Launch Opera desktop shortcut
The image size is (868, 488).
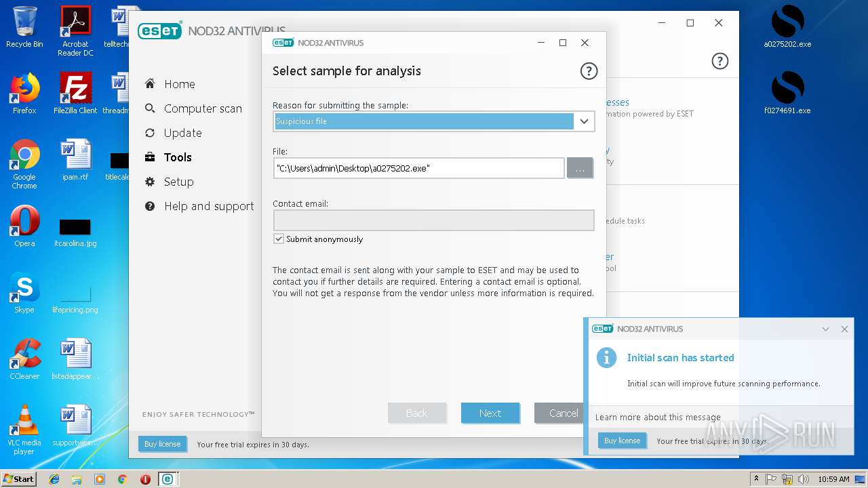tap(24, 226)
